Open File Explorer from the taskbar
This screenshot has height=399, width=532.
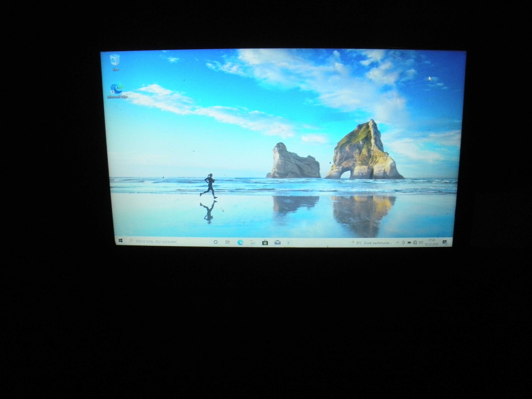(252, 242)
